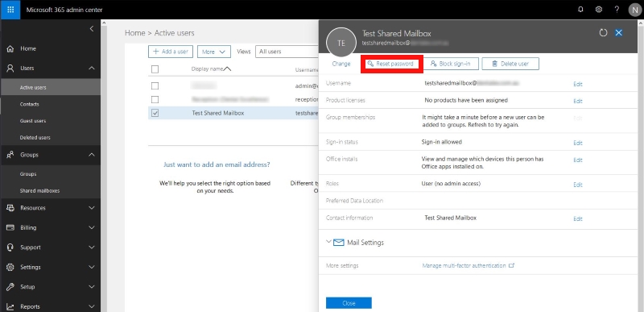Click the Resources icon in sidebar

point(10,208)
